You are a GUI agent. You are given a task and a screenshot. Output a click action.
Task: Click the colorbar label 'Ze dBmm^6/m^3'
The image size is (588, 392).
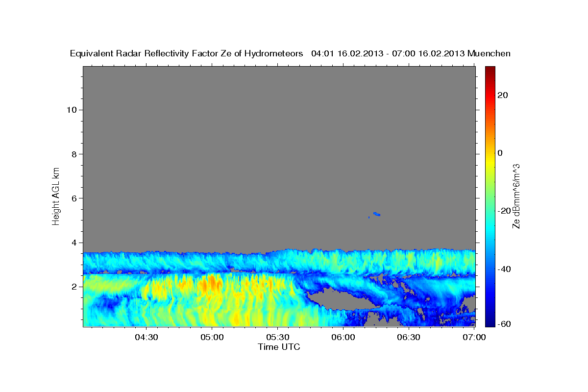click(515, 196)
